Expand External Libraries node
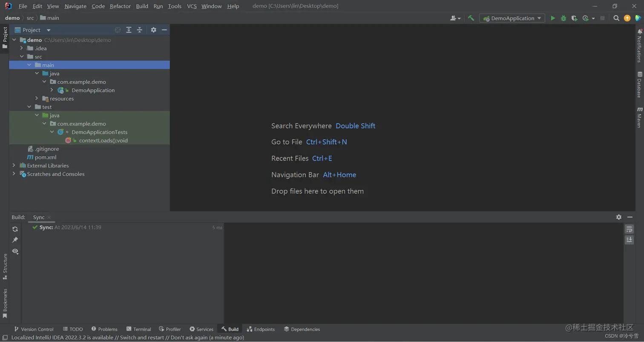Viewport: 644px width, 342px height. click(14, 165)
